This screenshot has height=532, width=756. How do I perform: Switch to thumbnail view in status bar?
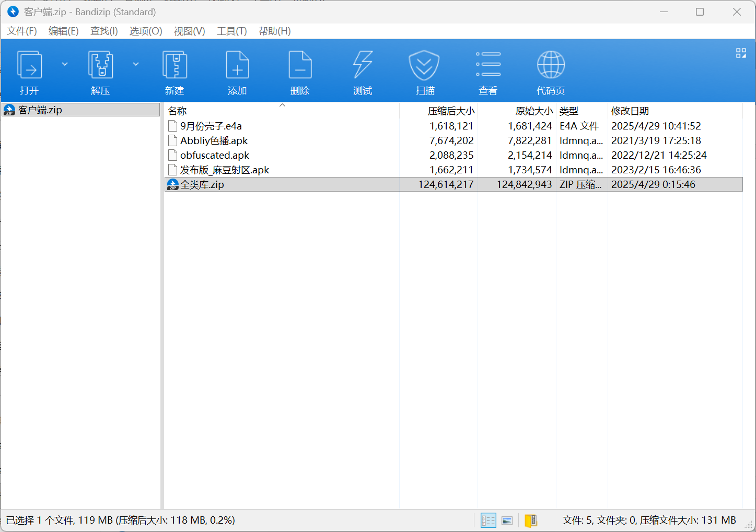tap(507, 521)
